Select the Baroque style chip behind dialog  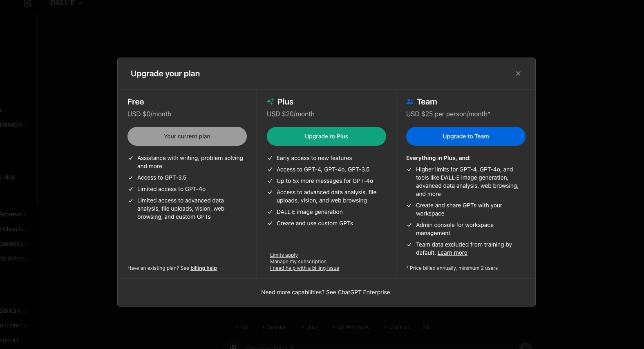click(x=274, y=327)
